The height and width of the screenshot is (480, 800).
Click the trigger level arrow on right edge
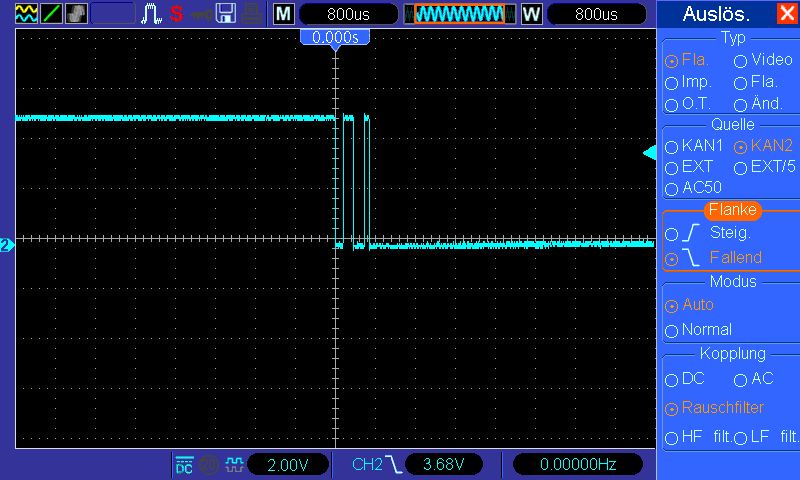(648, 152)
